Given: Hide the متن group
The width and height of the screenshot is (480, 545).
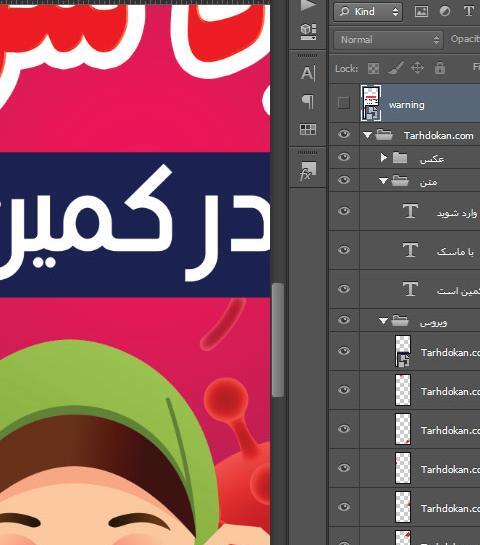Looking at the screenshot, I should click(344, 180).
